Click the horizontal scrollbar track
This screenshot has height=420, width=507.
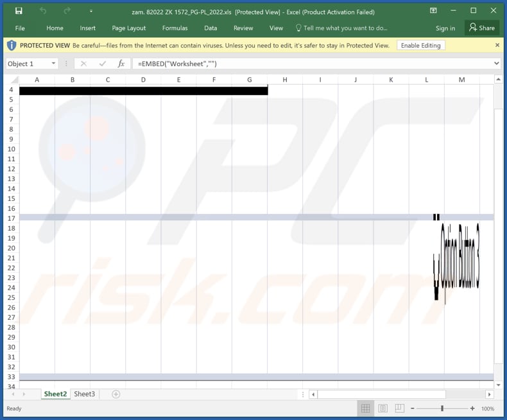click(401, 394)
